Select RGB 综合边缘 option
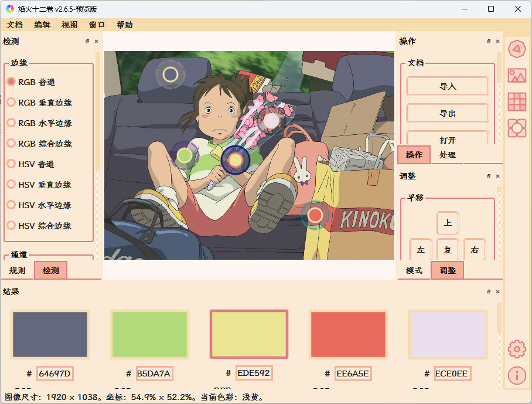 (x=40, y=143)
